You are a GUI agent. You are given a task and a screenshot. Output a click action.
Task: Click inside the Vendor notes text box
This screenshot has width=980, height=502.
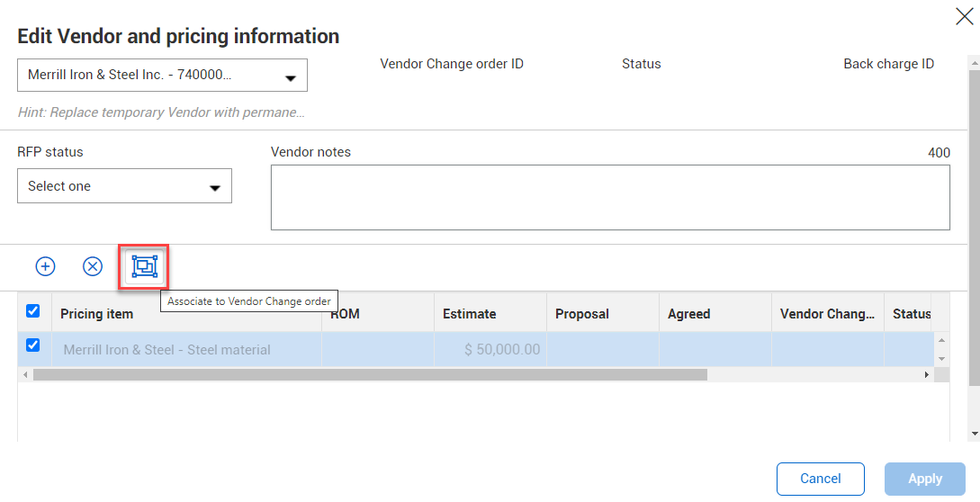pos(610,197)
